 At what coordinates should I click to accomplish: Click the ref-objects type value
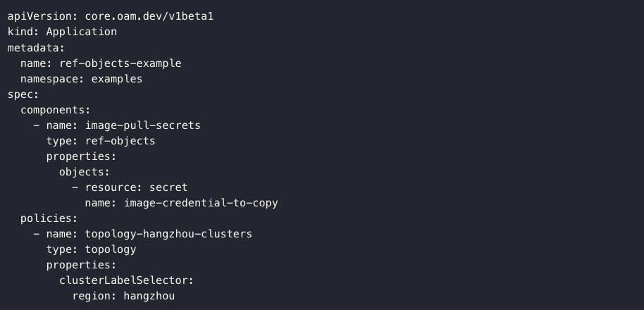pyautogui.click(x=120, y=141)
